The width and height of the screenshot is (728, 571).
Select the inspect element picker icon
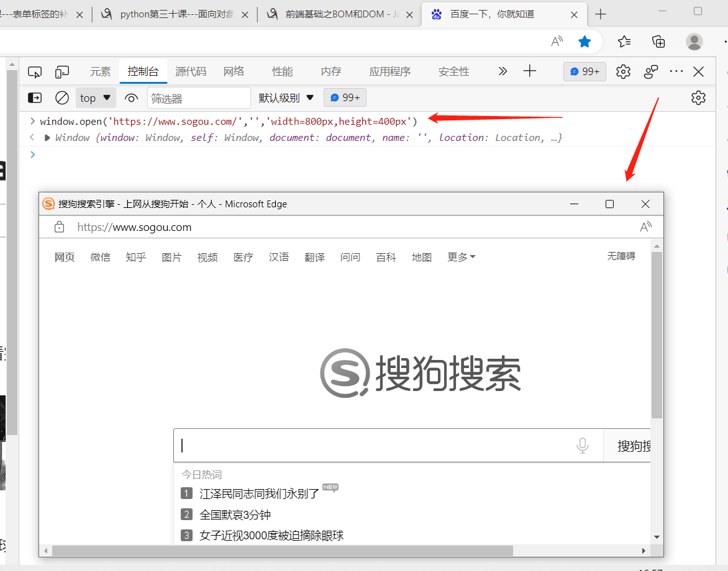pos(35,72)
